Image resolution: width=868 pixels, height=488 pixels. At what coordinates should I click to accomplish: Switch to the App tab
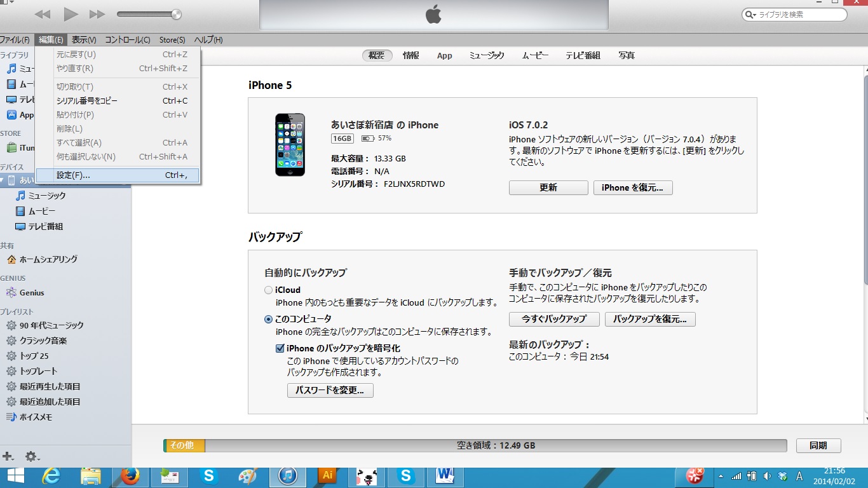445,55
